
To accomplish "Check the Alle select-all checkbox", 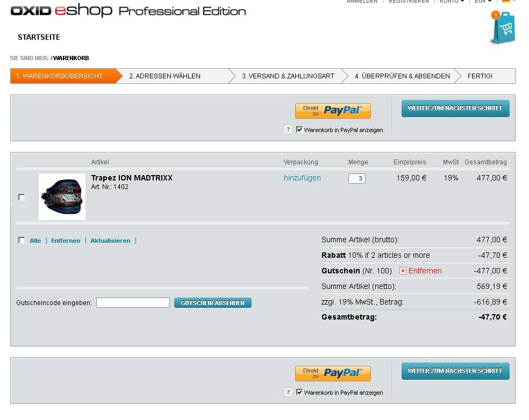I will click(x=22, y=240).
